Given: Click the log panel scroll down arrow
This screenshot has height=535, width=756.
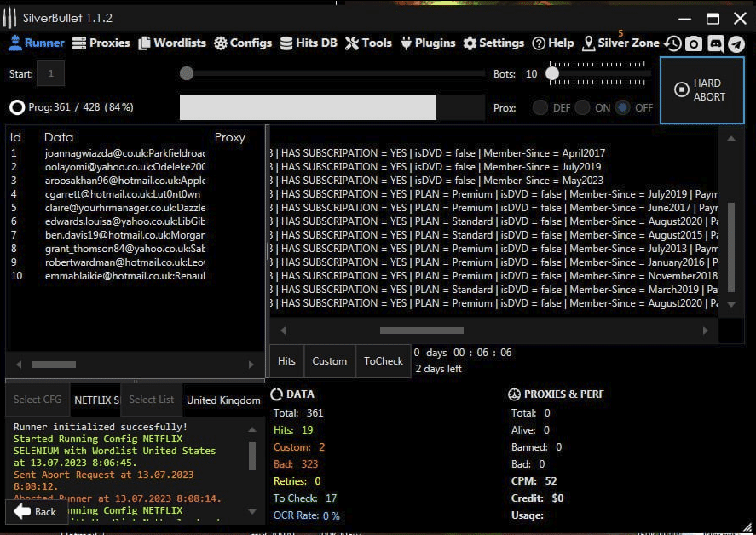Looking at the screenshot, I should click(251, 512).
